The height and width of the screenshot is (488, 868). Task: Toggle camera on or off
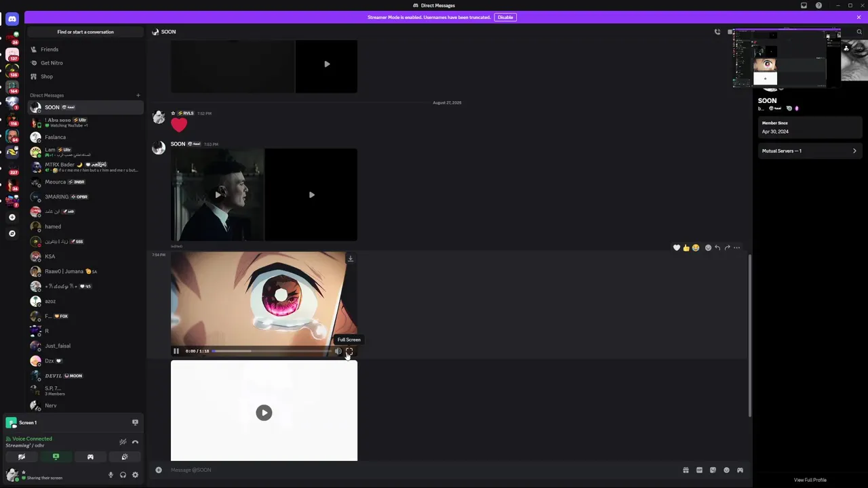pyautogui.click(x=22, y=457)
